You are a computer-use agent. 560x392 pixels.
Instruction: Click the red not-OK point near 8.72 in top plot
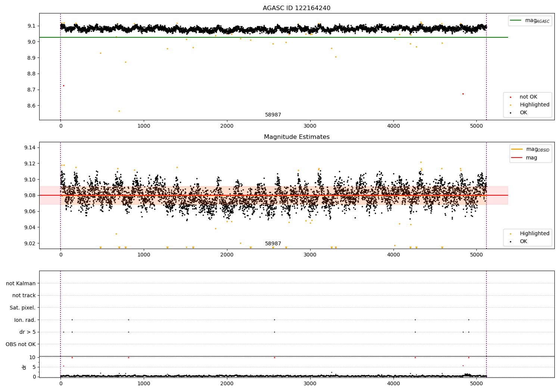click(63, 85)
